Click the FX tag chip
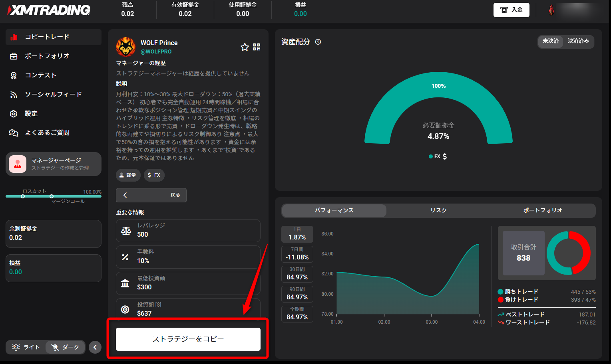The width and height of the screenshot is (611, 364). pos(154,175)
